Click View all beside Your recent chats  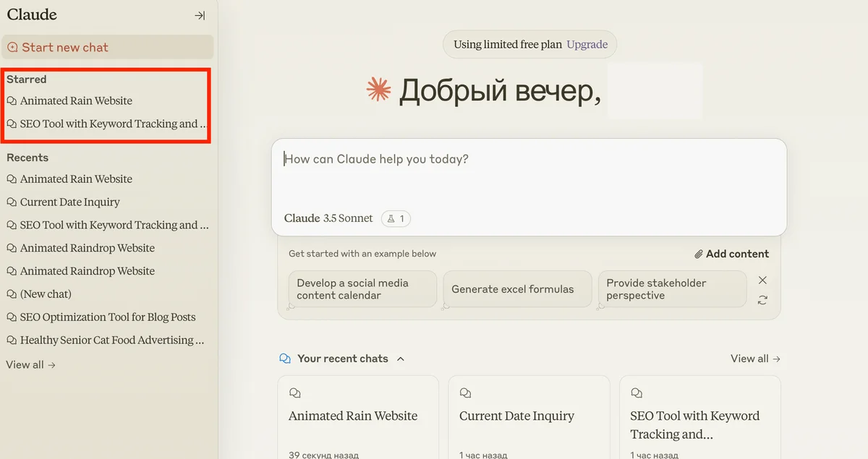754,359
